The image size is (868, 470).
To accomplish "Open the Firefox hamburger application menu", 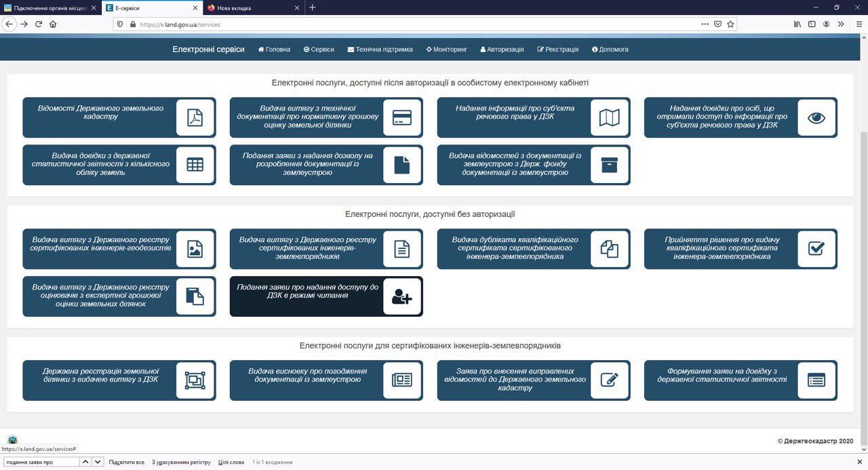I will (x=859, y=24).
